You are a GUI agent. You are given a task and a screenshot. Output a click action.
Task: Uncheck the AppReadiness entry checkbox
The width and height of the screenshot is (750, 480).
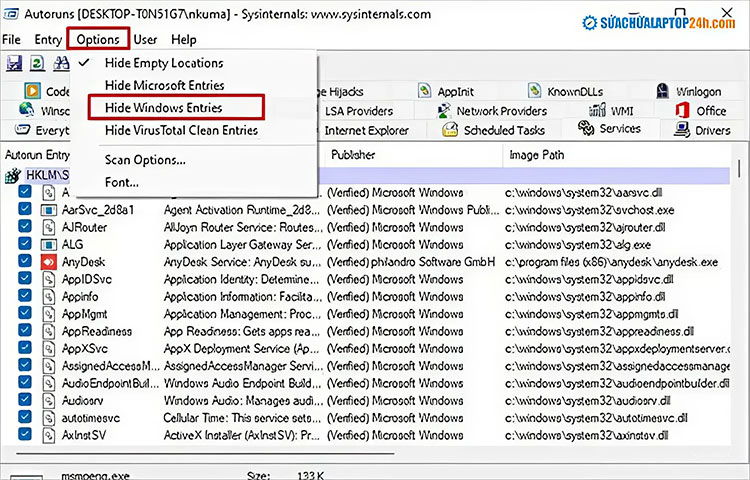[x=25, y=330]
